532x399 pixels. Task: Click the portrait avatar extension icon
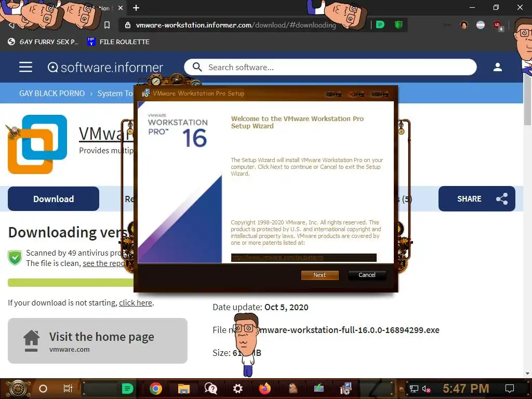click(x=464, y=25)
